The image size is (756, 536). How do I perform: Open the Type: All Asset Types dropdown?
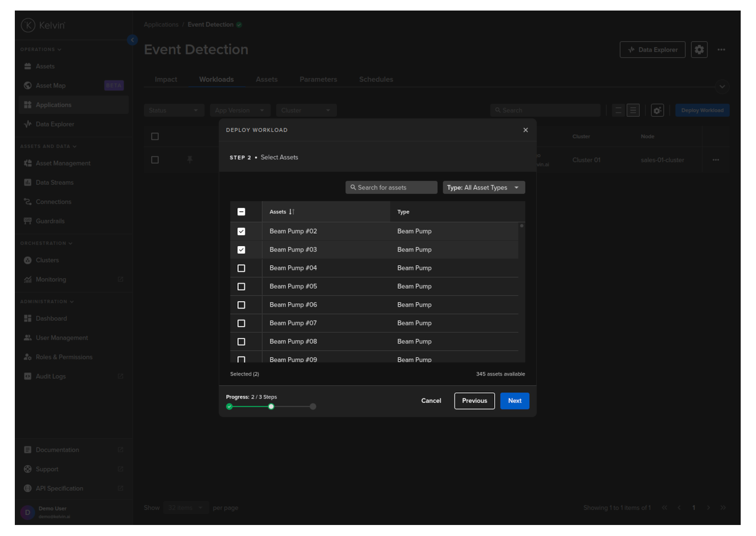click(x=483, y=188)
